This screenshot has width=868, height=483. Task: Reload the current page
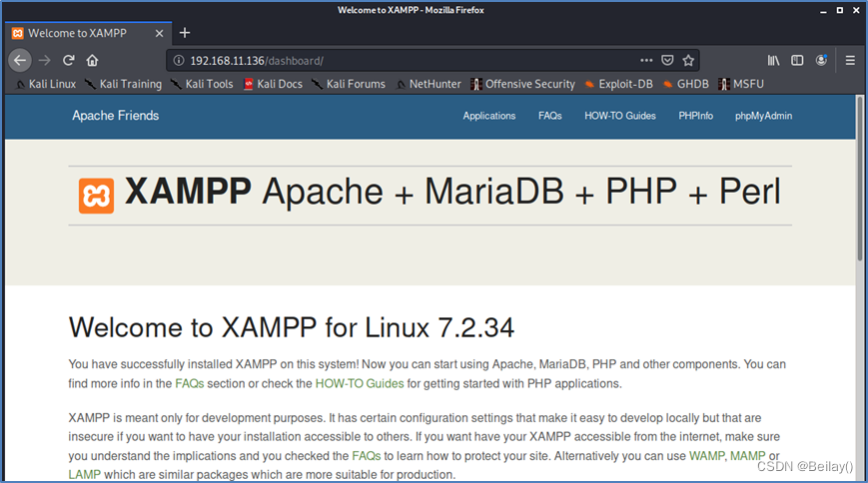(69, 60)
